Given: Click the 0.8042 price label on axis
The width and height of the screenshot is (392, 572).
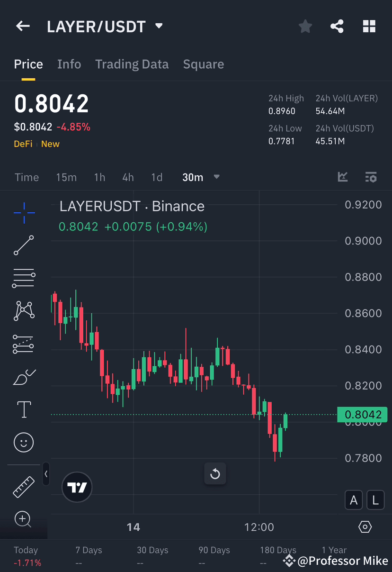Looking at the screenshot, I should pyautogui.click(x=362, y=415).
